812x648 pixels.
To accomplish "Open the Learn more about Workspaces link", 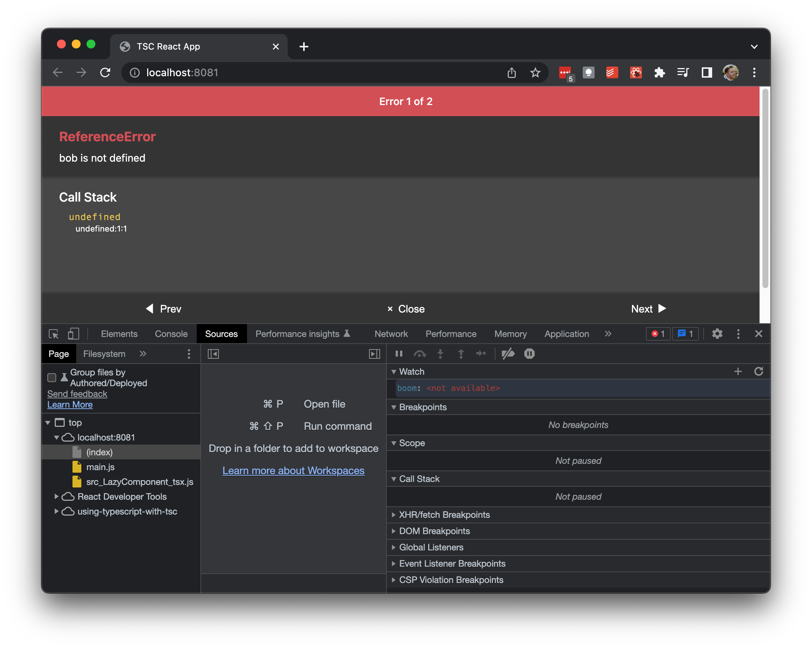I will point(293,470).
